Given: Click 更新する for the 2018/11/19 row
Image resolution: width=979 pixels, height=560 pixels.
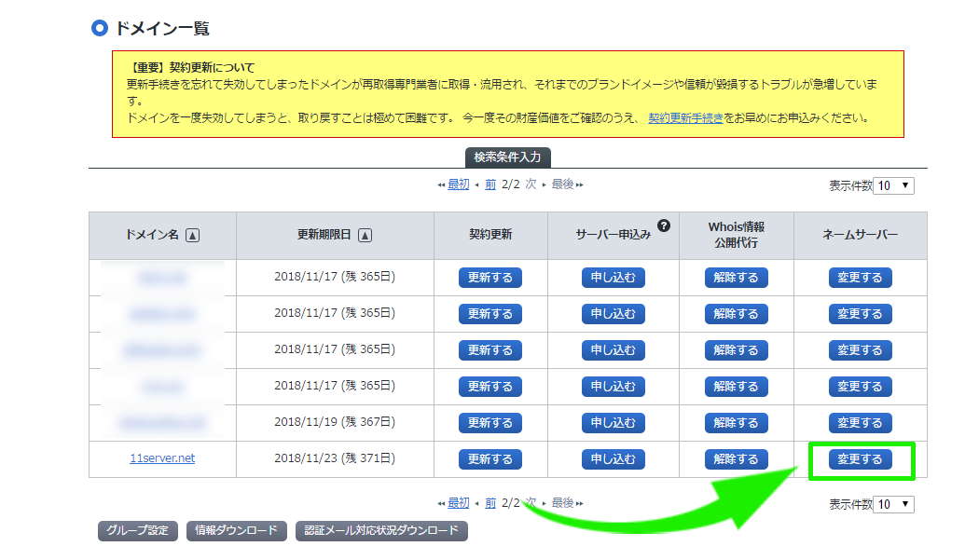Looking at the screenshot, I should pos(490,423).
